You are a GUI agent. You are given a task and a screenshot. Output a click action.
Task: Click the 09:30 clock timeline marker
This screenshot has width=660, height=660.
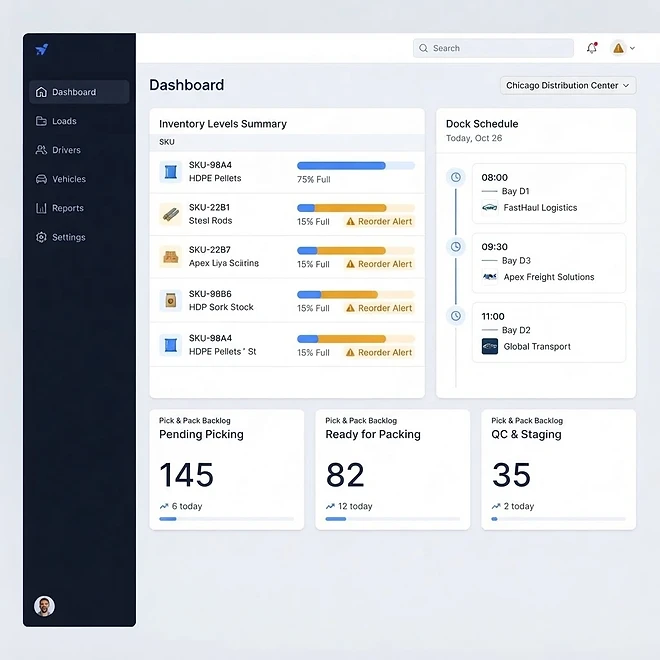tap(456, 247)
